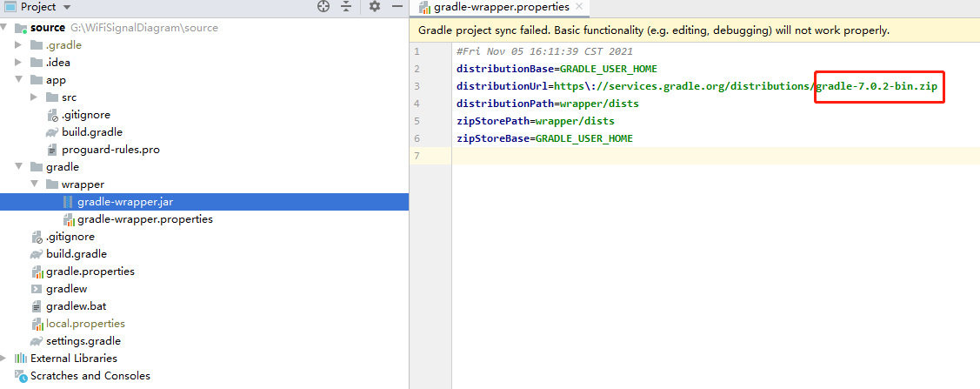Select the gradle-wrapper.properties editor tab
This screenshot has width=980, height=389.
coord(501,8)
